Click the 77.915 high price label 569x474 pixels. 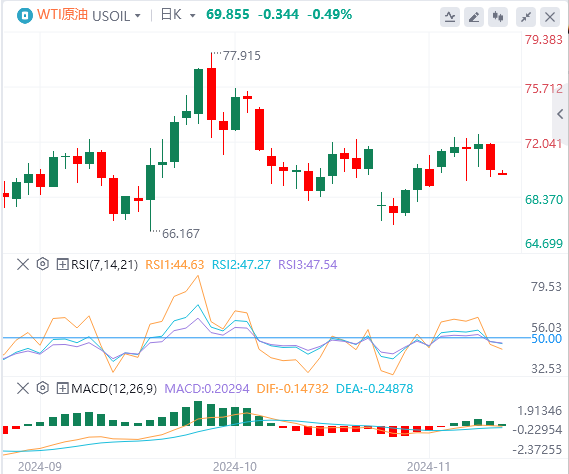pyautogui.click(x=241, y=56)
